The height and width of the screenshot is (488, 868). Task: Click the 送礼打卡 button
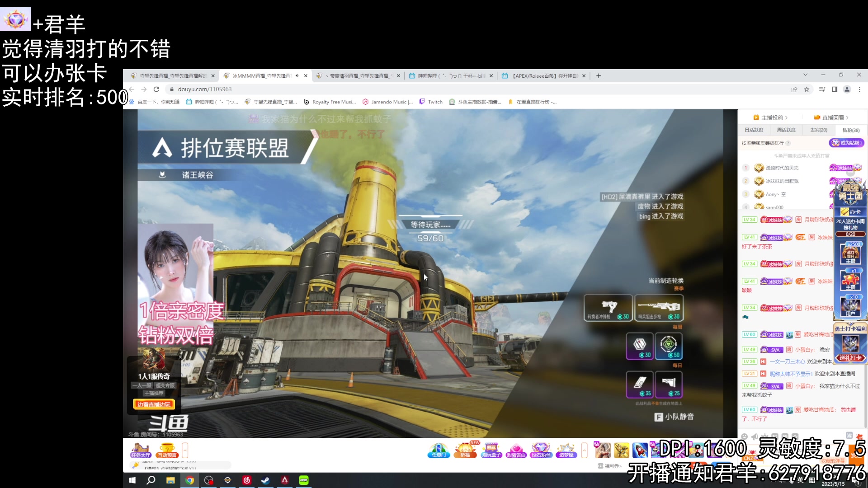coord(850,358)
